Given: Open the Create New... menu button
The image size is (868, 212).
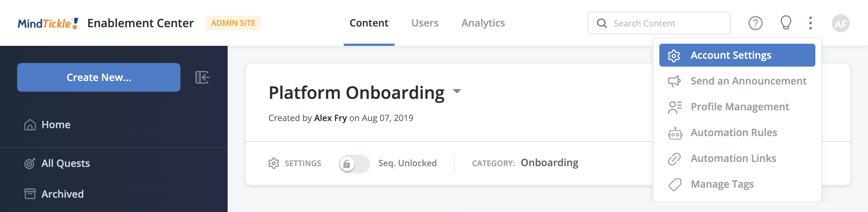Looking at the screenshot, I should (x=99, y=77).
